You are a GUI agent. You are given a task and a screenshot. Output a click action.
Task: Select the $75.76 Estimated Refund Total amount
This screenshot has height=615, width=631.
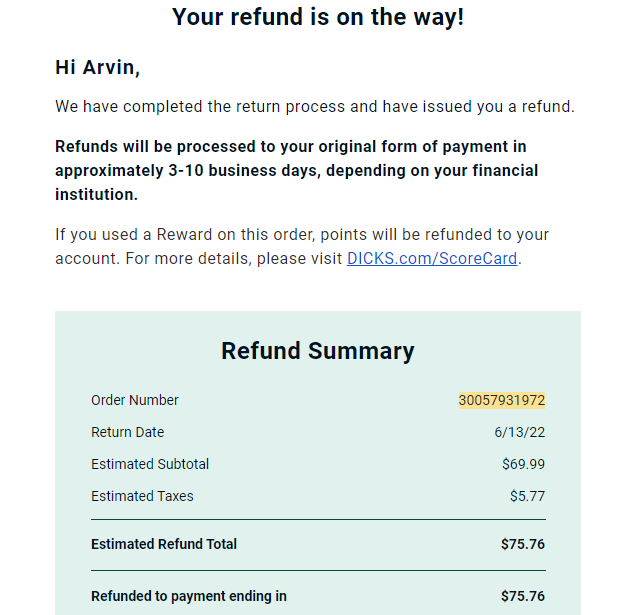523,544
